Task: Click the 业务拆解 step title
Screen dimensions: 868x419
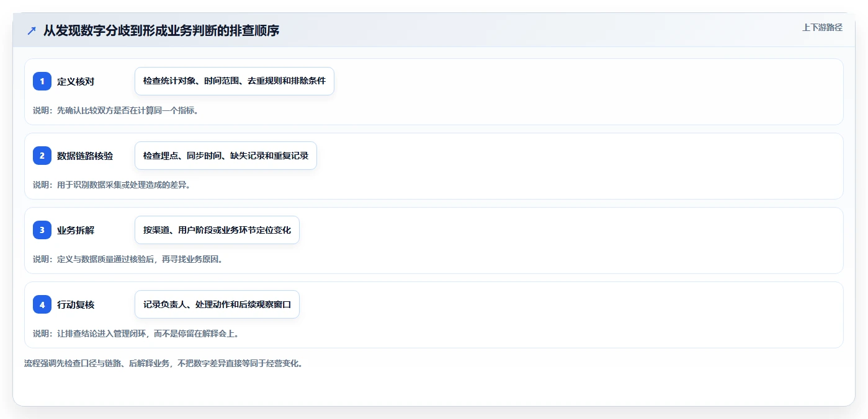Action: pos(76,230)
